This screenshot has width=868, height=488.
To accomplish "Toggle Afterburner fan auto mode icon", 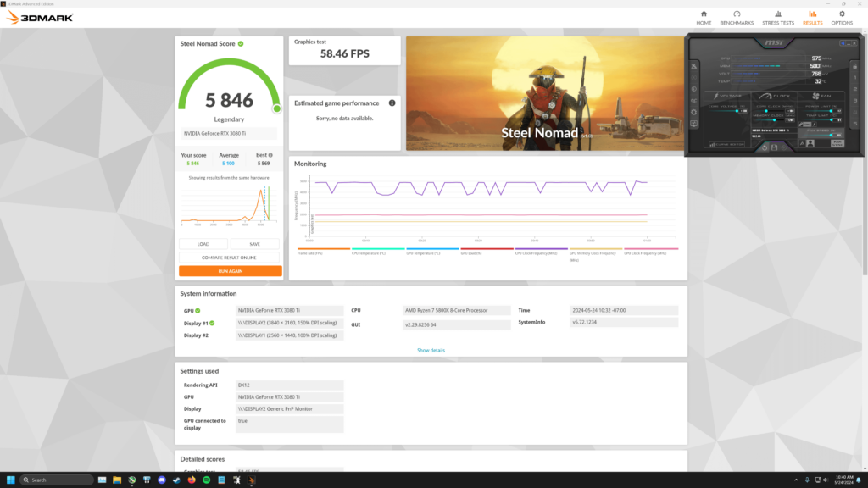I will pyautogui.click(x=802, y=144).
